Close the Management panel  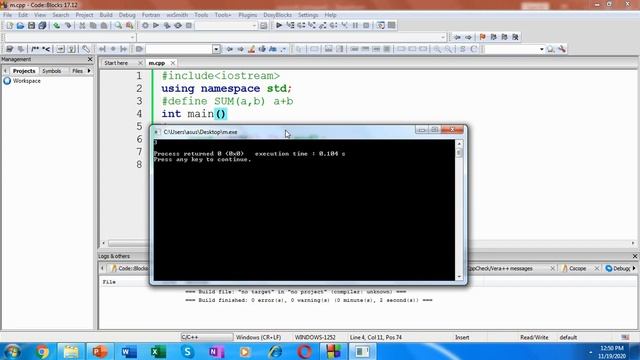coord(90,60)
